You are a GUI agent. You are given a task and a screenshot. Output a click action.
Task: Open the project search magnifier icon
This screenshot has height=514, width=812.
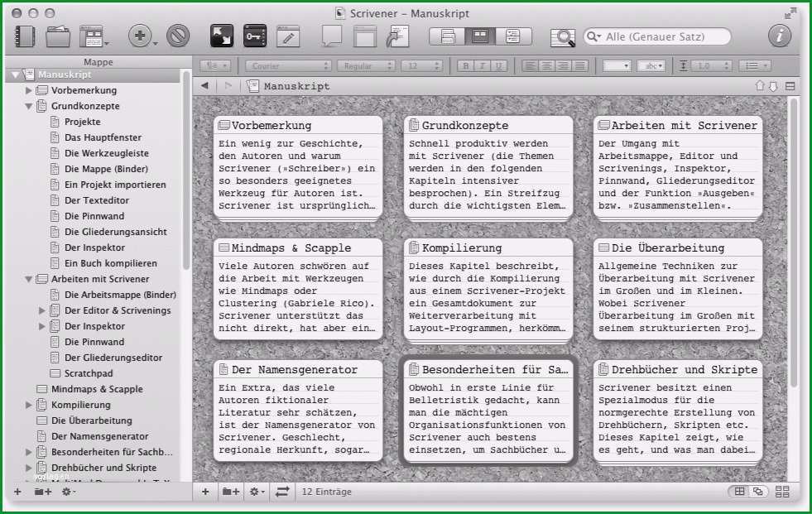[562, 37]
